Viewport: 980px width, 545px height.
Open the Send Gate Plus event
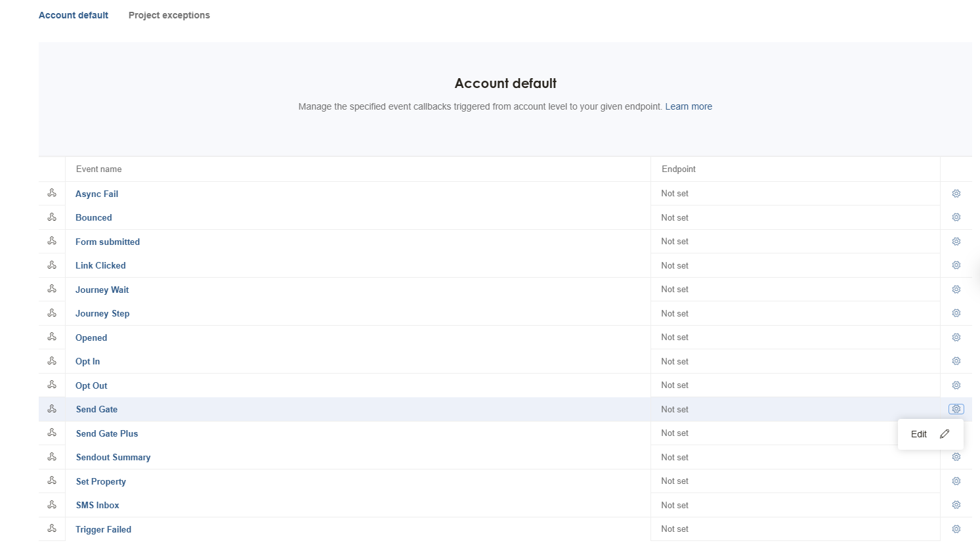(107, 433)
